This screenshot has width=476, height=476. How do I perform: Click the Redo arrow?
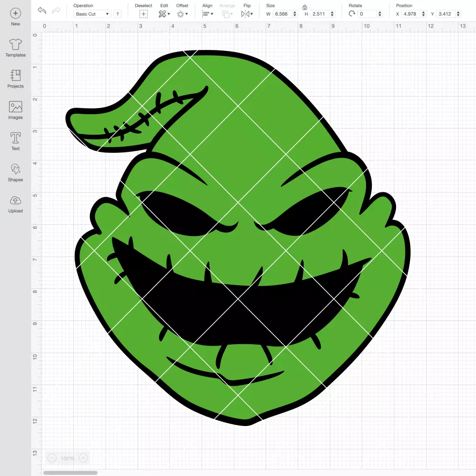tap(56, 10)
